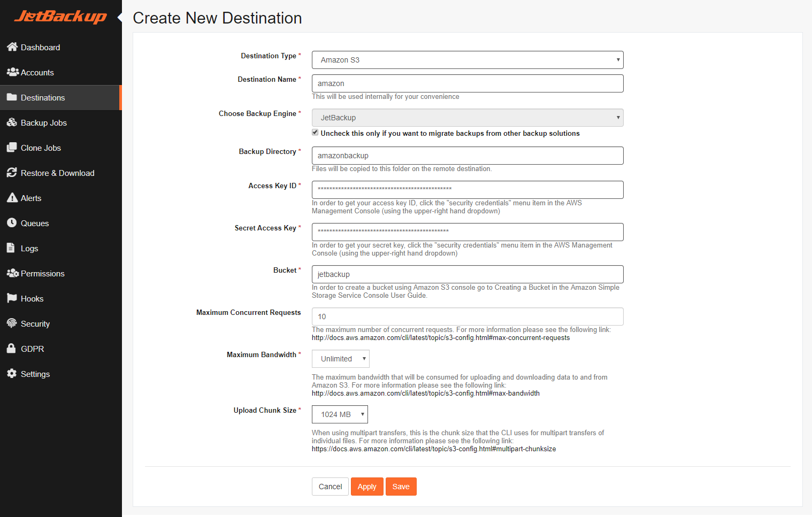This screenshot has width=812, height=517.
Task: Open Restore & Download page
Action: pos(61,173)
